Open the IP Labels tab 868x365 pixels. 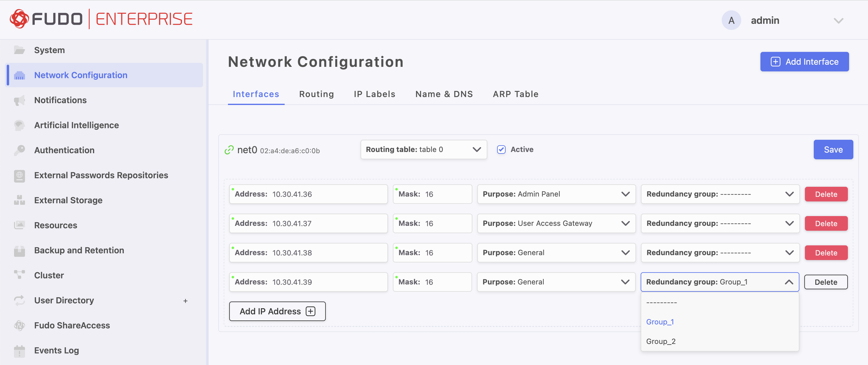coord(374,94)
